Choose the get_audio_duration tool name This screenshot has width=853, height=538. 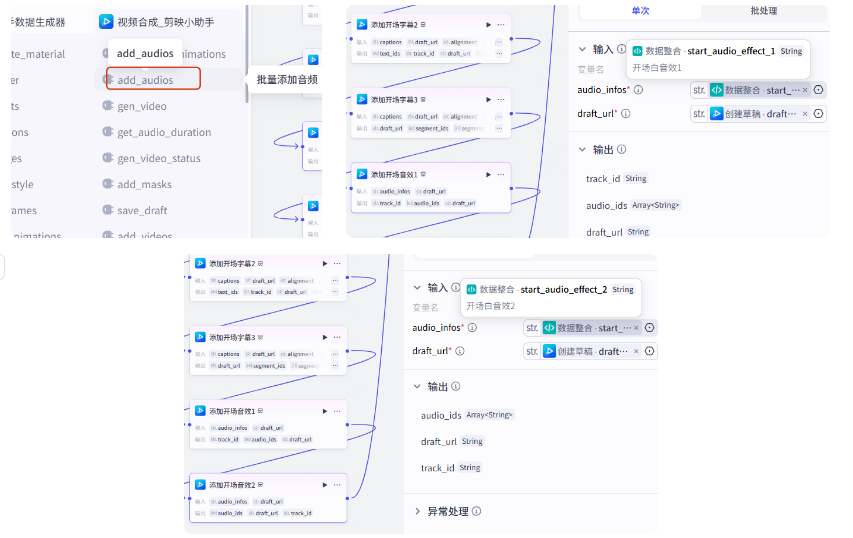pos(164,132)
